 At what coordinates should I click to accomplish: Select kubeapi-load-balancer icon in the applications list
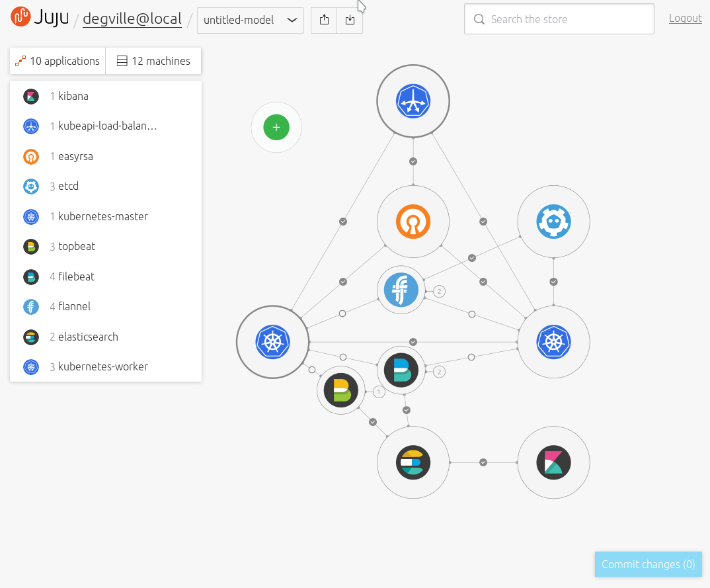31,126
